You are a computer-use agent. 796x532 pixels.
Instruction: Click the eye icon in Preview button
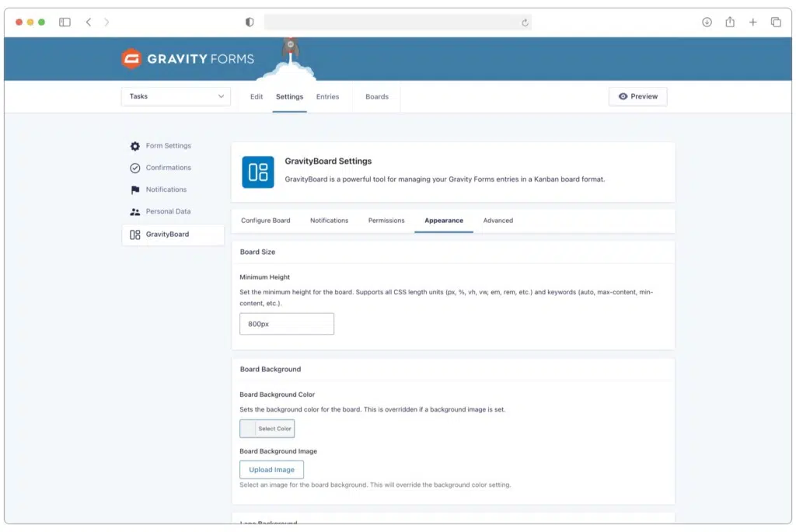[623, 96]
